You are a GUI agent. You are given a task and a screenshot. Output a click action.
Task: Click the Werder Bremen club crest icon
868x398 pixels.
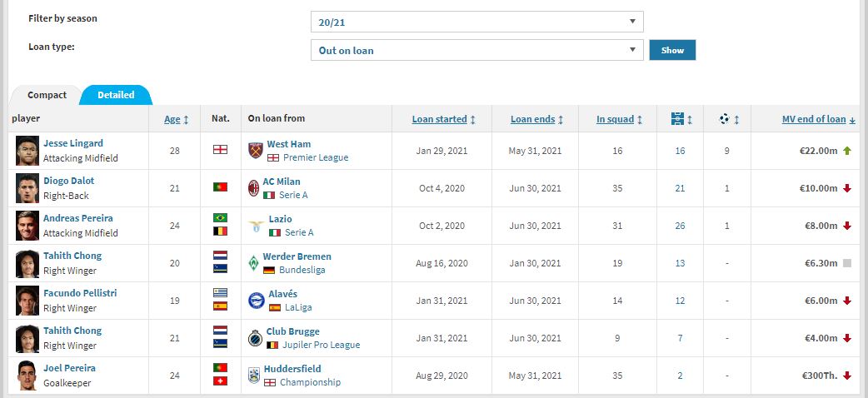tap(253, 263)
